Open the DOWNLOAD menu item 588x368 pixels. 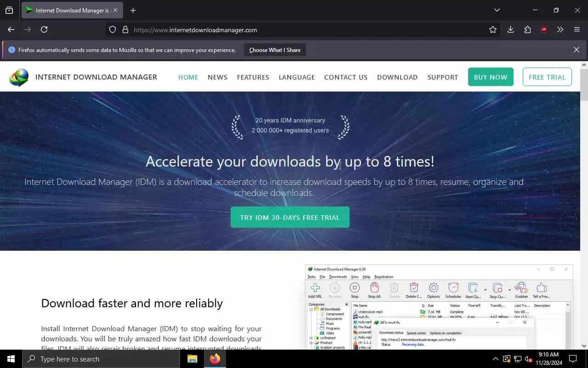(x=397, y=77)
